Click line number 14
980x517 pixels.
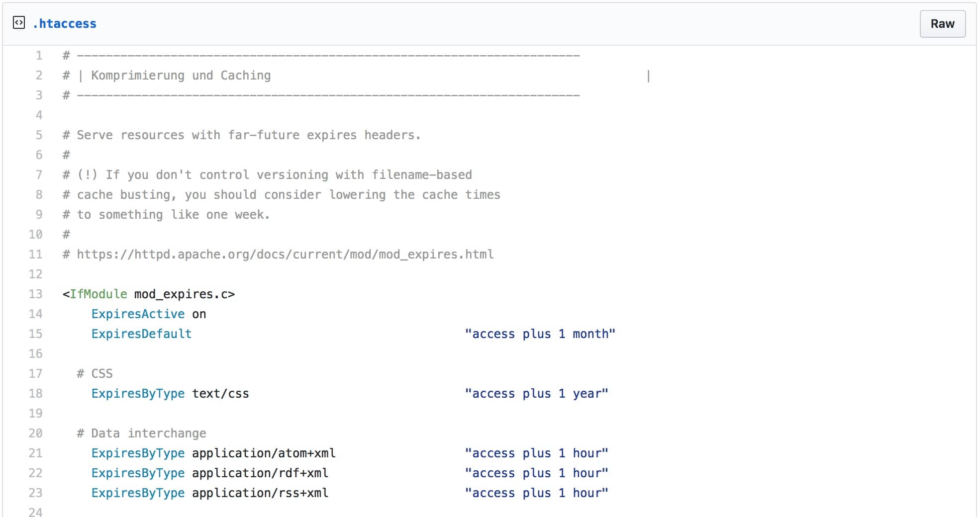click(x=36, y=314)
